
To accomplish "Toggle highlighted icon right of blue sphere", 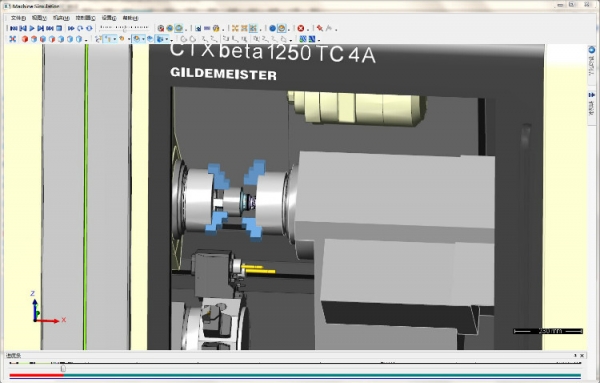I will [x=282, y=28].
